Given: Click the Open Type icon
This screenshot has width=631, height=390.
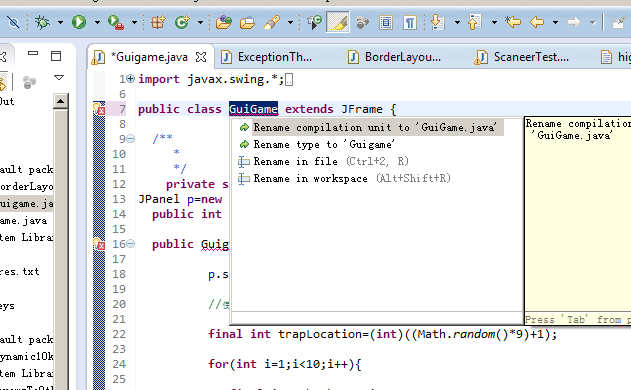Looking at the screenshot, I should [x=224, y=22].
